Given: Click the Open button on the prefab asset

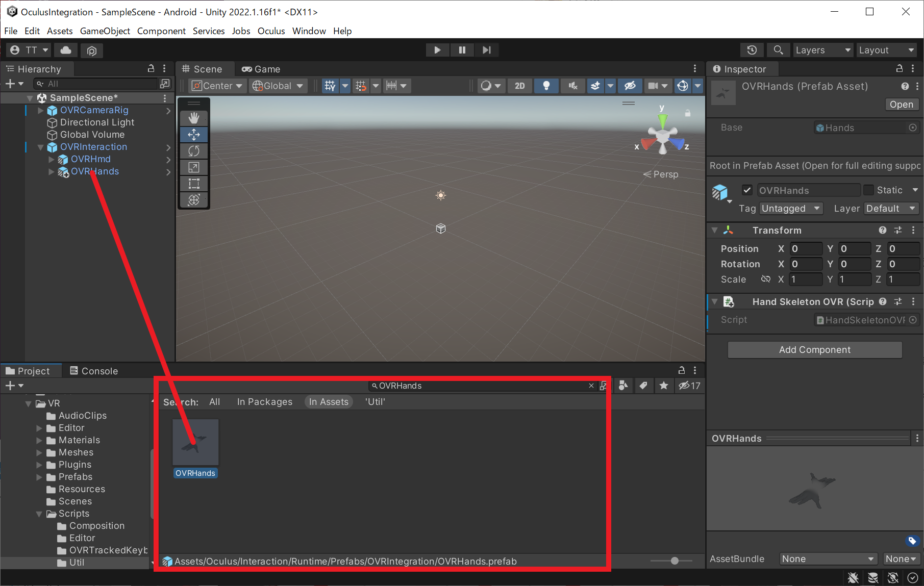Looking at the screenshot, I should coord(902,104).
